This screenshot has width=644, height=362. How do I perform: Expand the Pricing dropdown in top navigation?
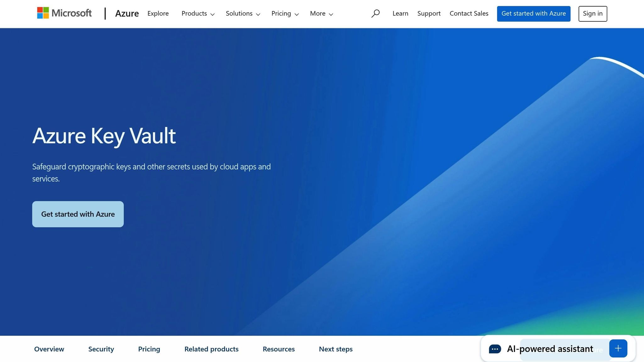tap(285, 14)
